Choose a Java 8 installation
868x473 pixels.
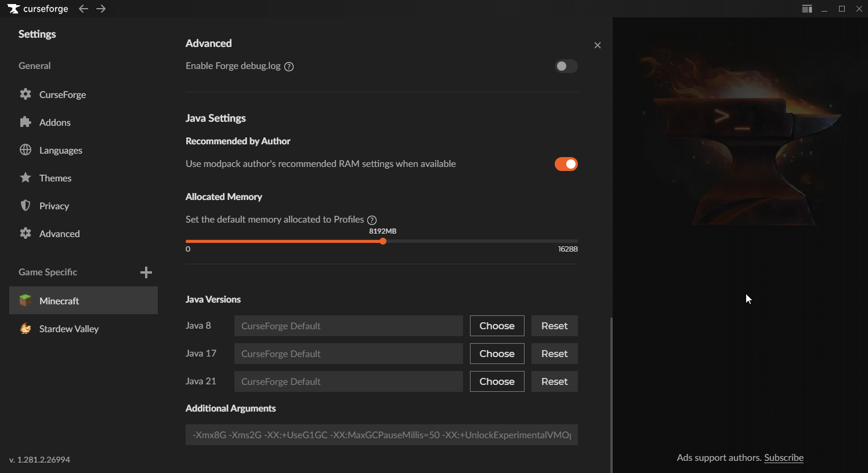(x=497, y=326)
